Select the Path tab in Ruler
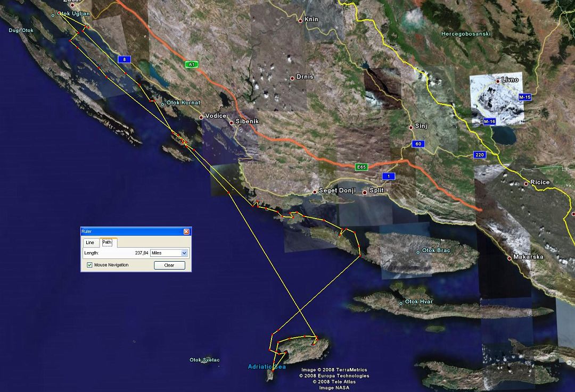 pos(108,243)
